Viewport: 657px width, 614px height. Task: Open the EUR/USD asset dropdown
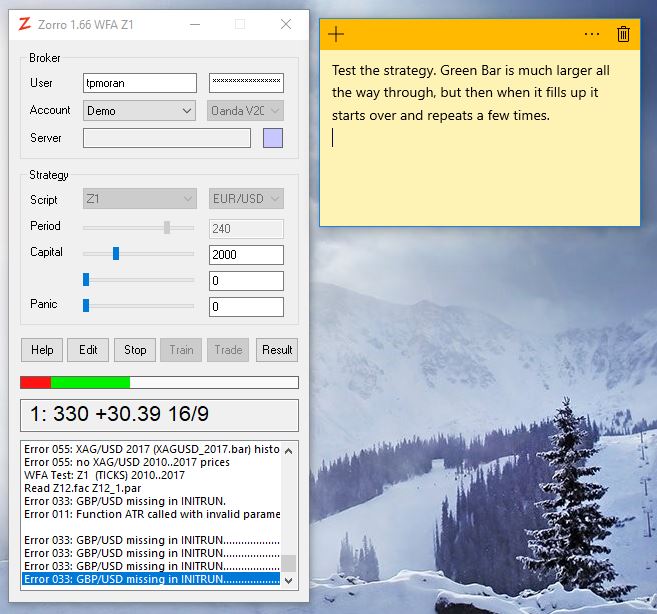tap(246, 198)
